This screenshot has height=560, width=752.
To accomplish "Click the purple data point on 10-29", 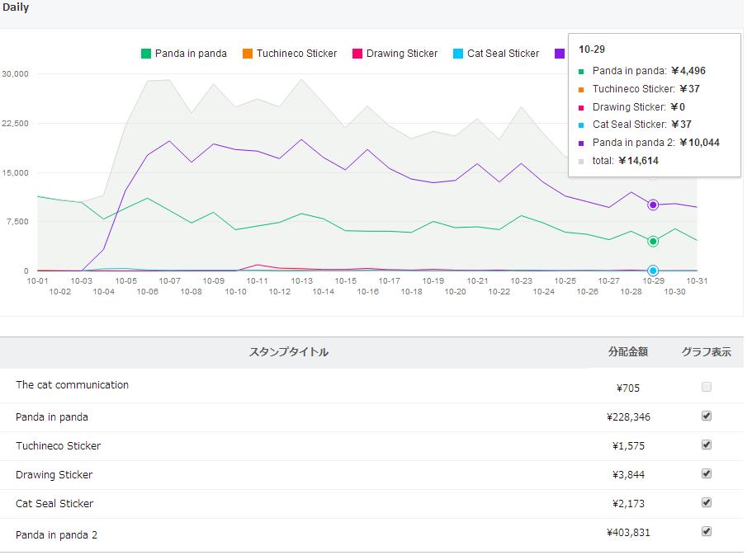I will click(653, 205).
